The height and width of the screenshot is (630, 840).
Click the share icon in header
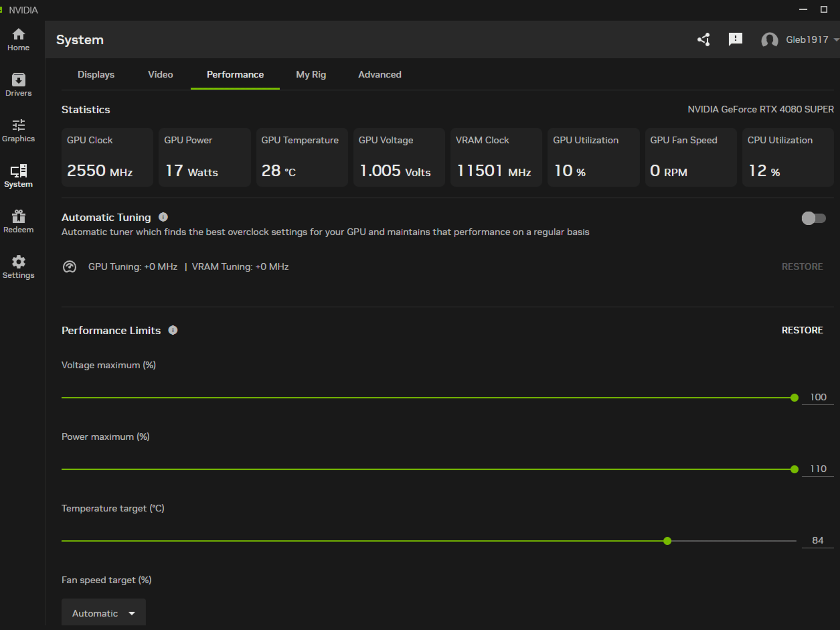pos(704,39)
